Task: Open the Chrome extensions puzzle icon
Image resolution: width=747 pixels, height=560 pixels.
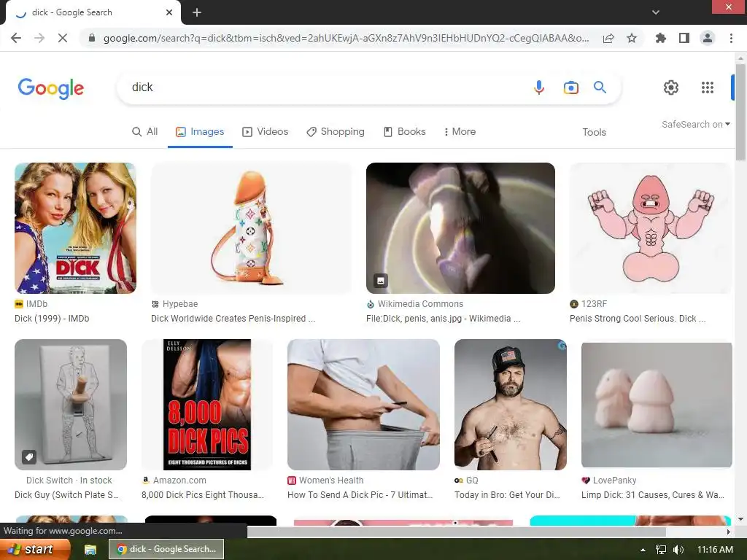Action: click(x=661, y=38)
